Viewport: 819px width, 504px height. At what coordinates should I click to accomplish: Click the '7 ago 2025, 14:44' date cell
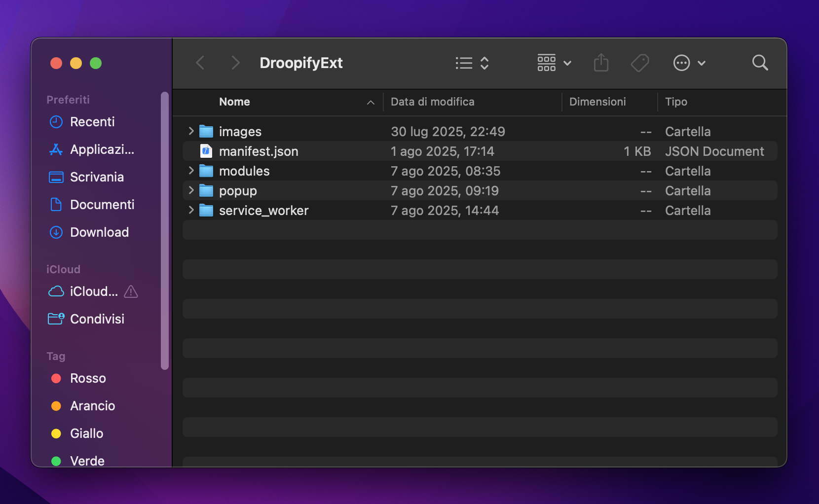pos(445,211)
